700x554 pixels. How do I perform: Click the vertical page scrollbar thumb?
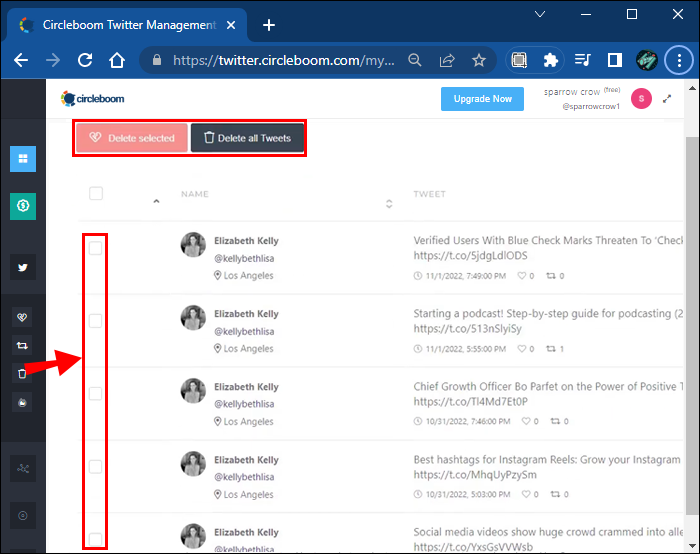pyautogui.click(x=692, y=326)
